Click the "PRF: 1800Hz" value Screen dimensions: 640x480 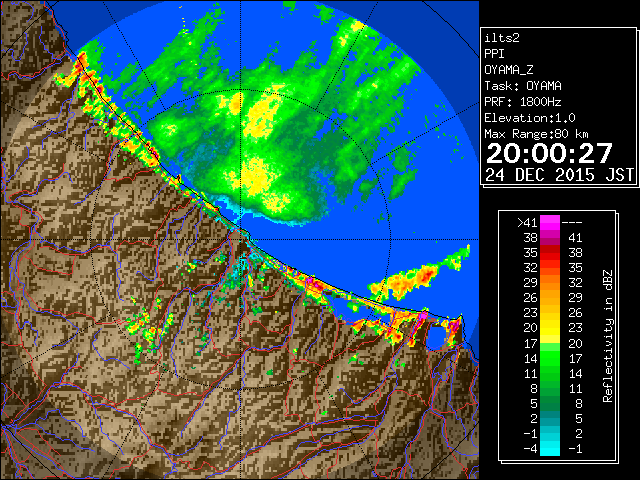coord(523,102)
